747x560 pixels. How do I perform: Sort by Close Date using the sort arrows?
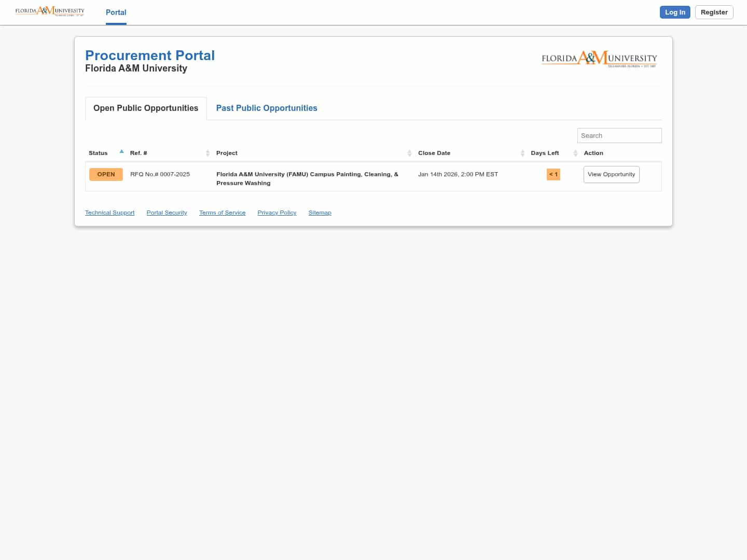coord(522,152)
